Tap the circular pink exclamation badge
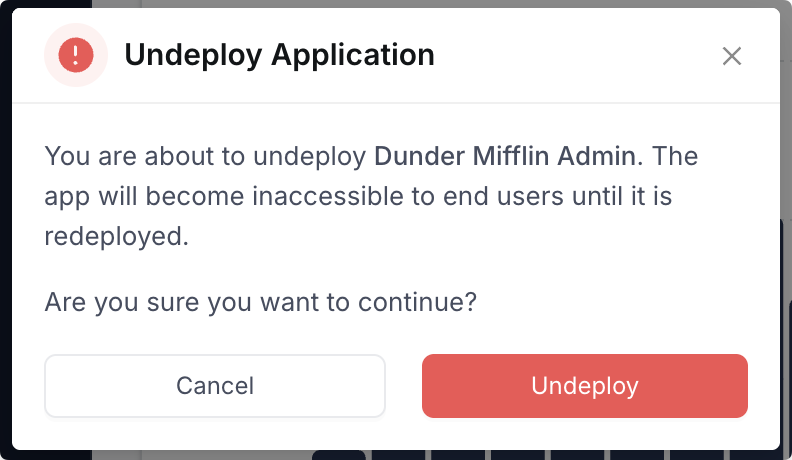The image size is (792, 460). (x=76, y=55)
